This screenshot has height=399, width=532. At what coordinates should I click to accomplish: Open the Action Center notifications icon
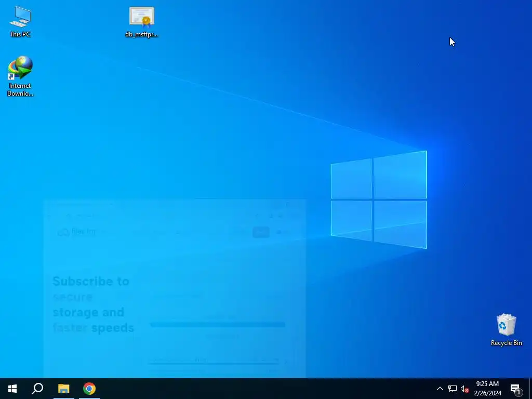[516, 389]
